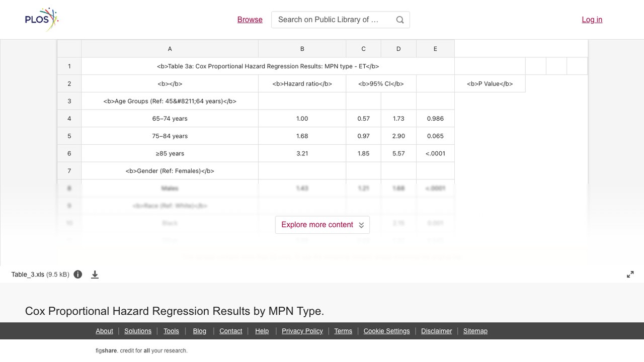Click hazard ratio value 3.21
644x362 pixels.
302,153
